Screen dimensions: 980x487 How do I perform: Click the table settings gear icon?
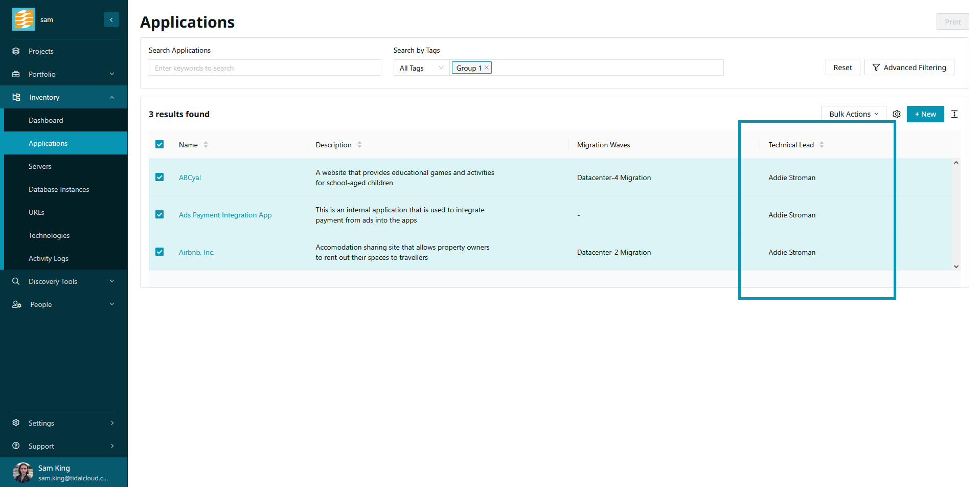[896, 114]
